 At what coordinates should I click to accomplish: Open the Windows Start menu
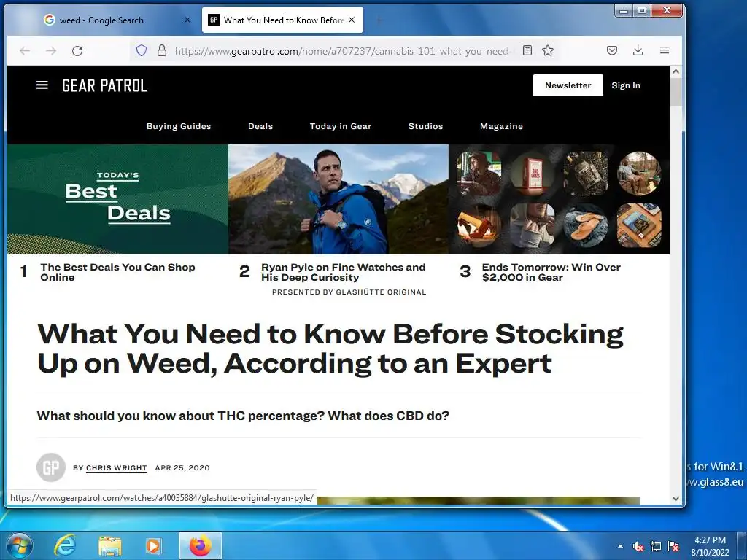(20, 545)
